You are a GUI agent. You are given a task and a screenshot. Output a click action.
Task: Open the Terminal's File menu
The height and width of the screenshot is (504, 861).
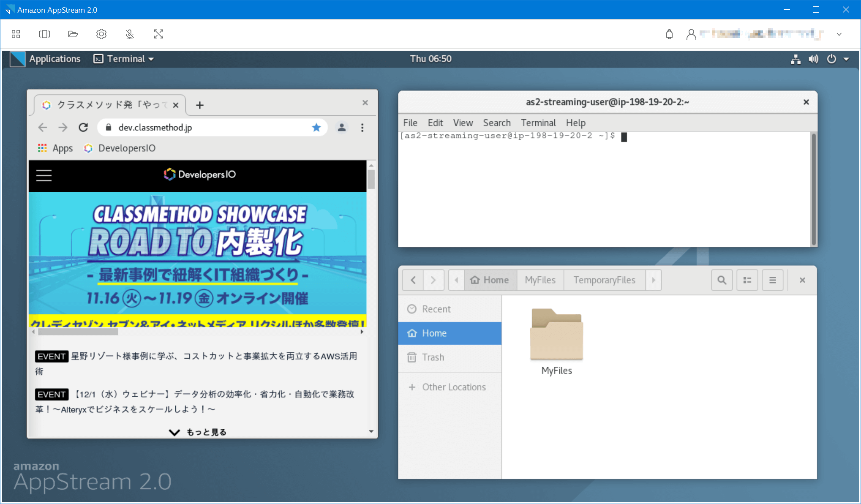409,123
